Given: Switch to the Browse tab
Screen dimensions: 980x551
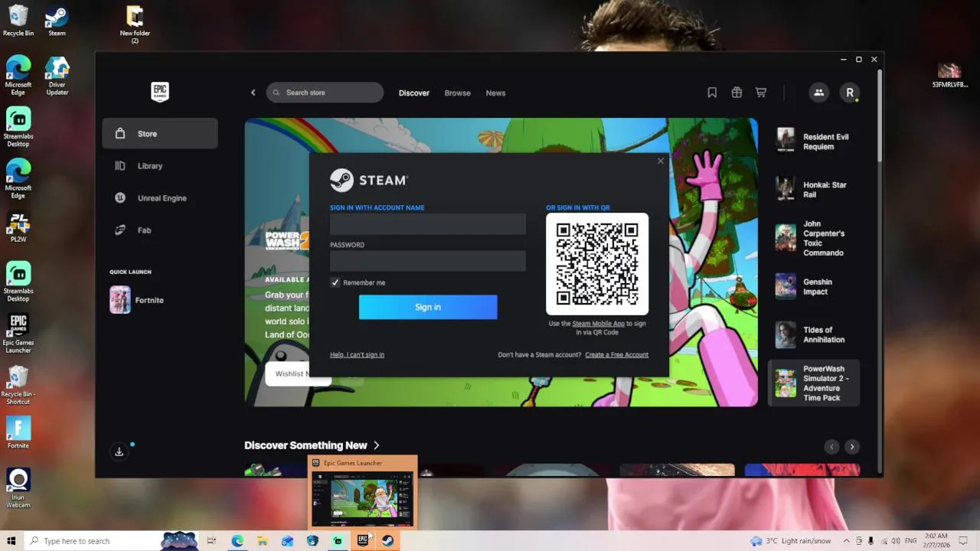Looking at the screenshot, I should (458, 93).
